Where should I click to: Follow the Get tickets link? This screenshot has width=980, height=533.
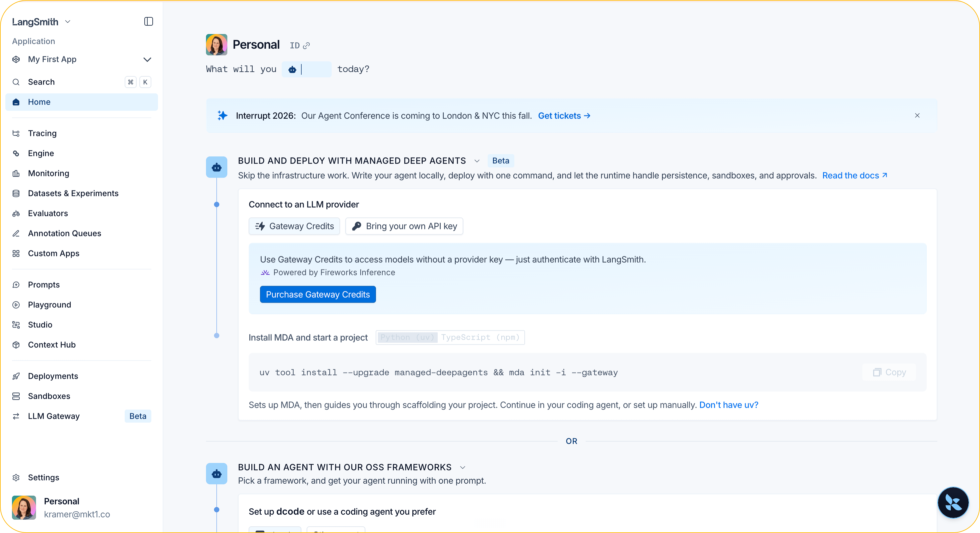click(x=564, y=116)
